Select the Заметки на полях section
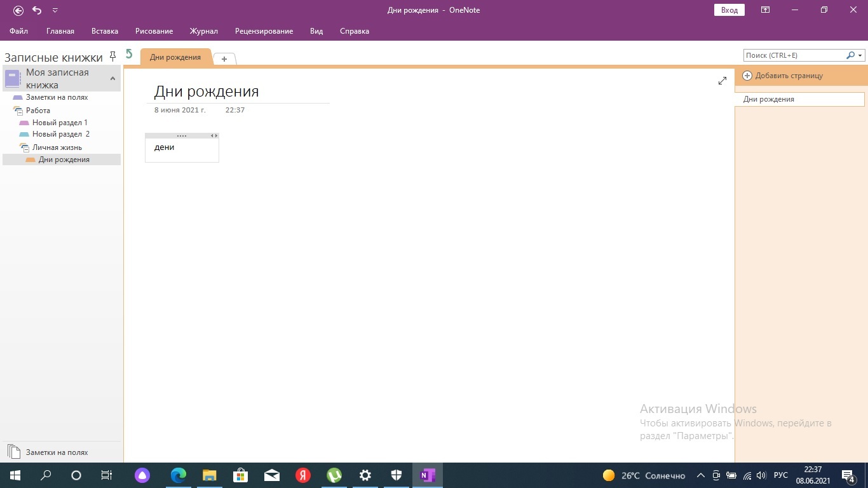The height and width of the screenshot is (488, 868). [57, 97]
